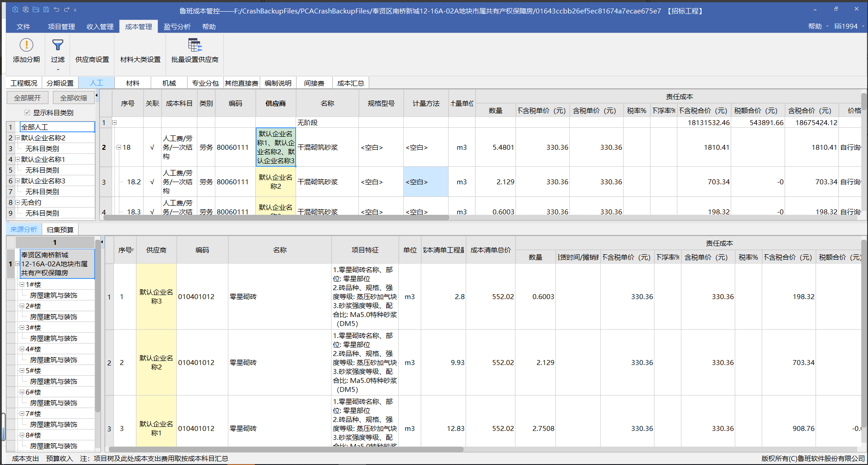Select the 默认企业名称3 supplier cell in lower row 1

pyautogui.click(x=156, y=296)
